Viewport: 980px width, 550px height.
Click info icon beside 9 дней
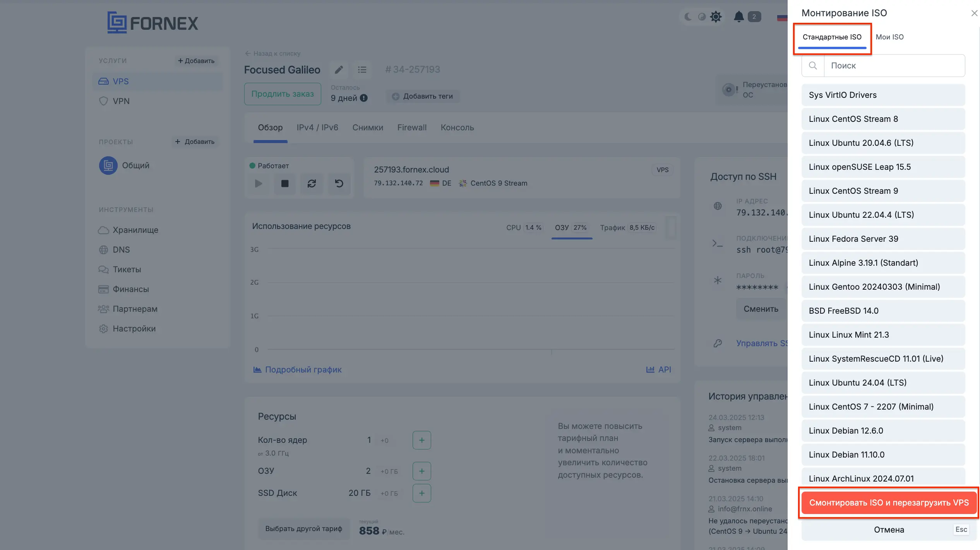click(364, 98)
